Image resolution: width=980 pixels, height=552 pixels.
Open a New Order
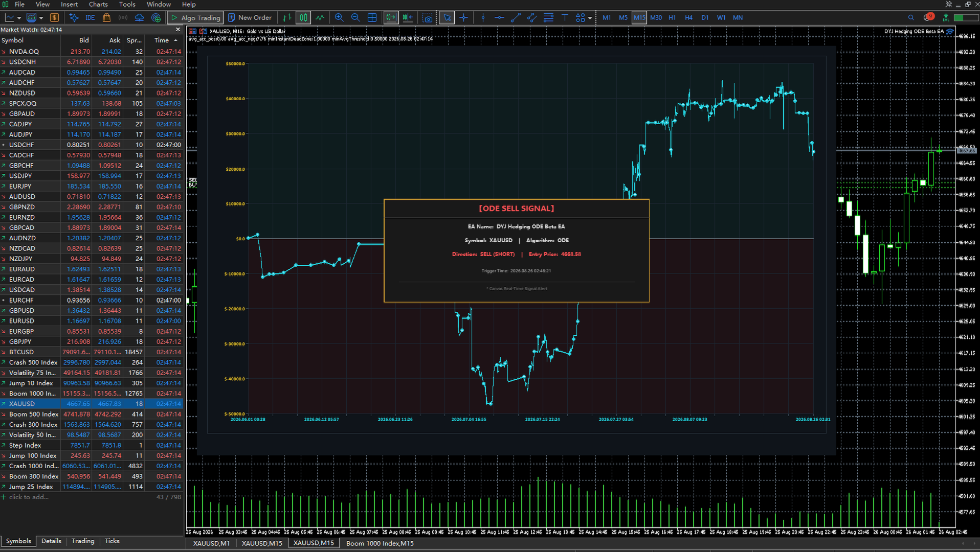click(250, 17)
